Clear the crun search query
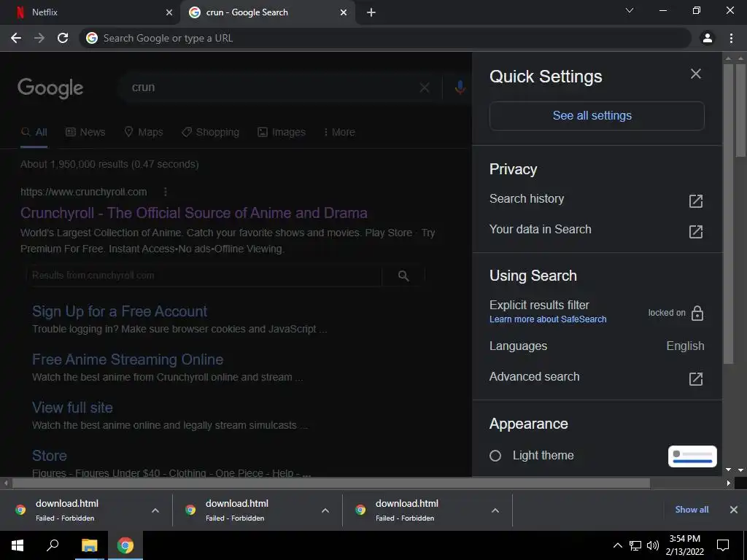The image size is (747, 560). 425,87
